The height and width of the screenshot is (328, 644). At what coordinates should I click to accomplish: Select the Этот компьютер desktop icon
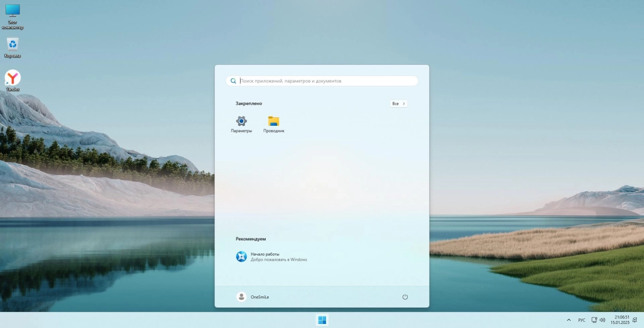pyautogui.click(x=13, y=17)
